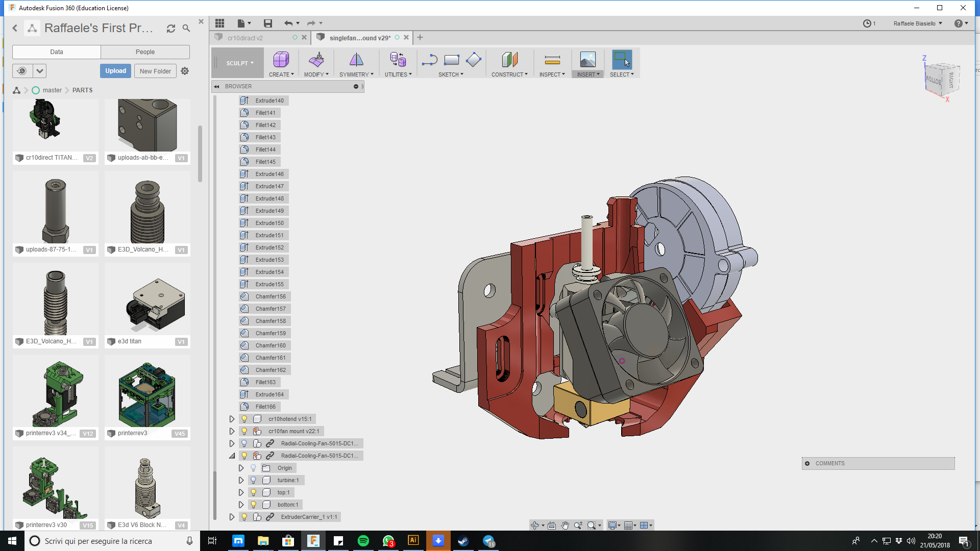Expand the cr10hotend v15:1 node

pos(232,419)
